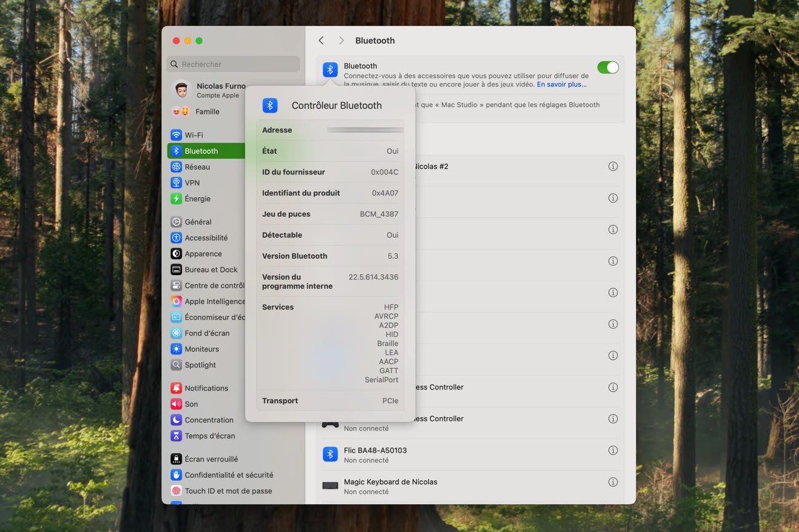Click the 0x004C vendor ID value
Viewport: 799px width, 532px height.
[385, 173]
